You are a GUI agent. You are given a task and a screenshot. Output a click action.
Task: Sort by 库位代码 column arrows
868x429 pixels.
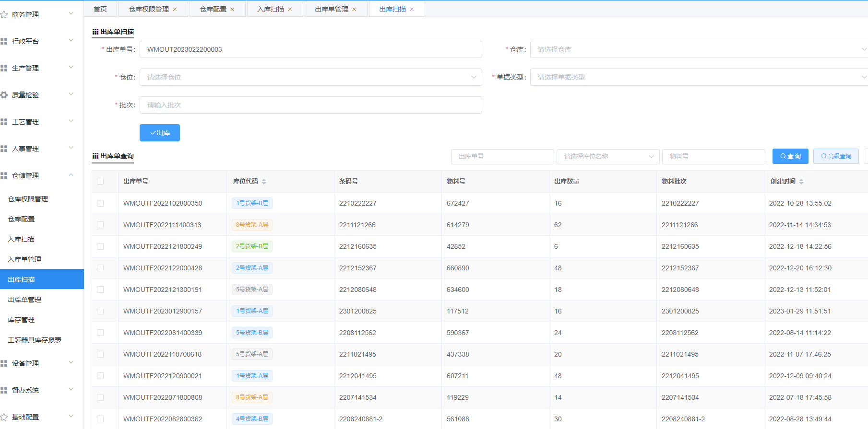point(264,182)
